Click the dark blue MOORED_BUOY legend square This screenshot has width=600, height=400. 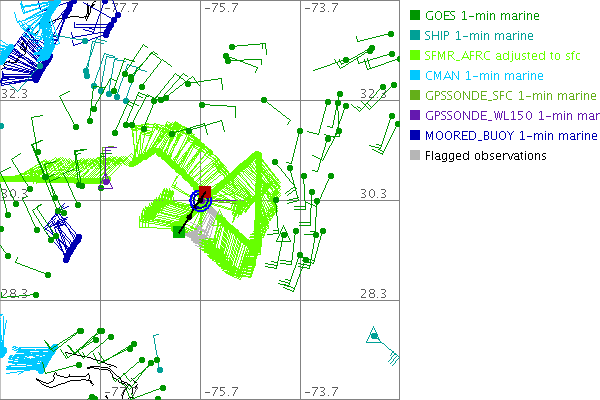click(x=413, y=136)
